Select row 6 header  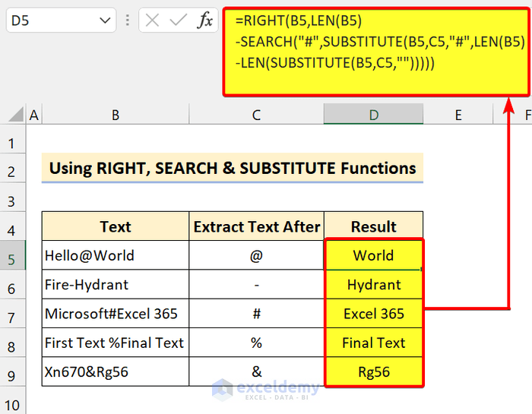pos(13,284)
